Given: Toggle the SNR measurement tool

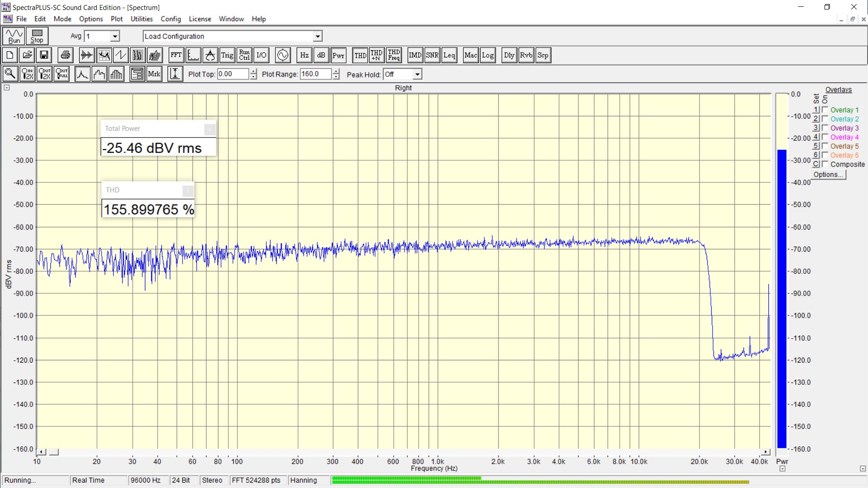Looking at the screenshot, I should [x=432, y=55].
